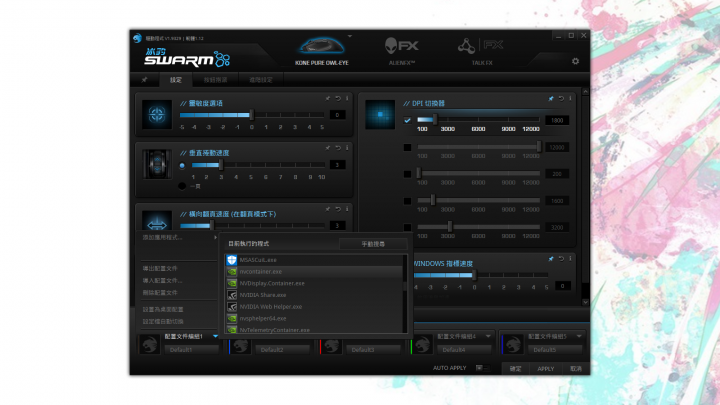The width and height of the screenshot is (720, 405).
Task: Select nvcontainer.exe in the process list
Action: tap(314, 271)
